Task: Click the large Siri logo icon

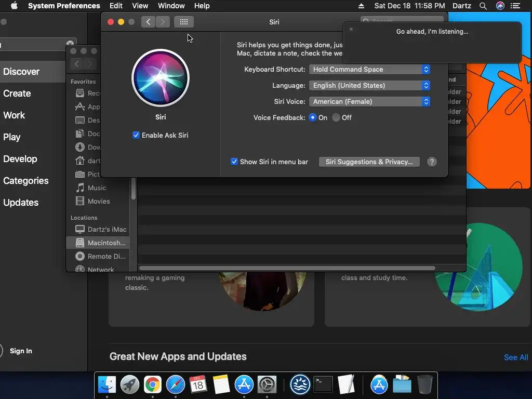Action: pos(161,78)
